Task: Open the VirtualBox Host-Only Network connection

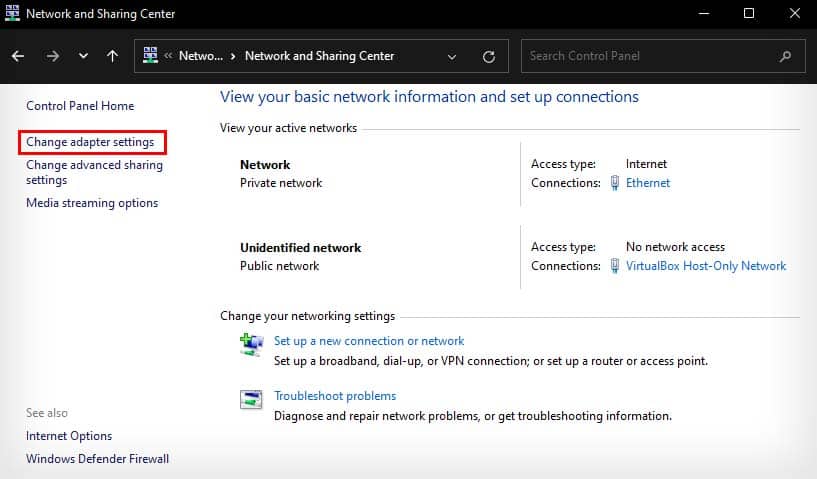Action: coord(706,266)
